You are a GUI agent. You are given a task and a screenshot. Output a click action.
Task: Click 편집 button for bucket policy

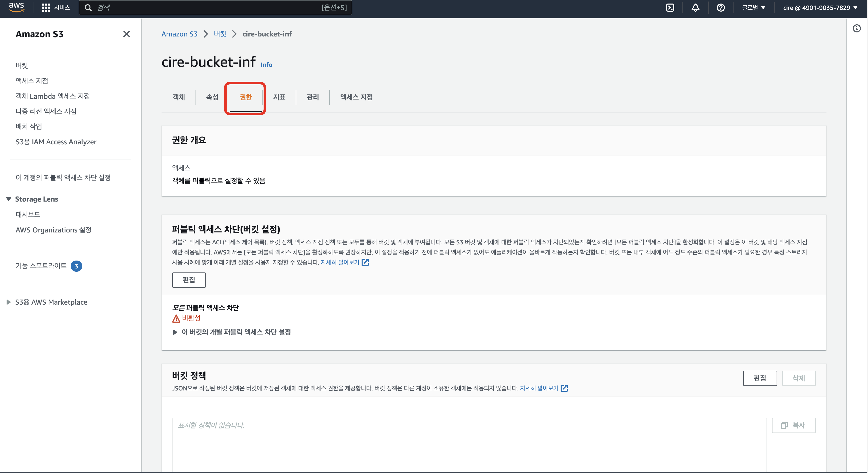[760, 378]
